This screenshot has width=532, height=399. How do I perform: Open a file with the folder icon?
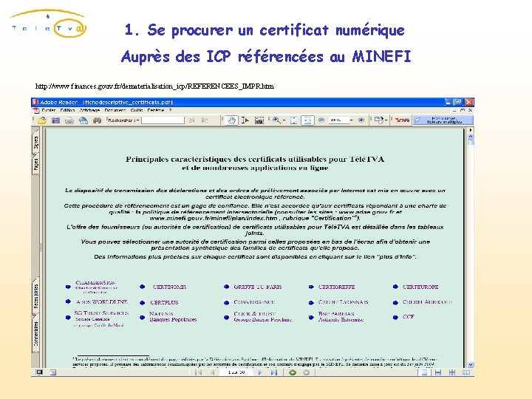click(x=41, y=120)
